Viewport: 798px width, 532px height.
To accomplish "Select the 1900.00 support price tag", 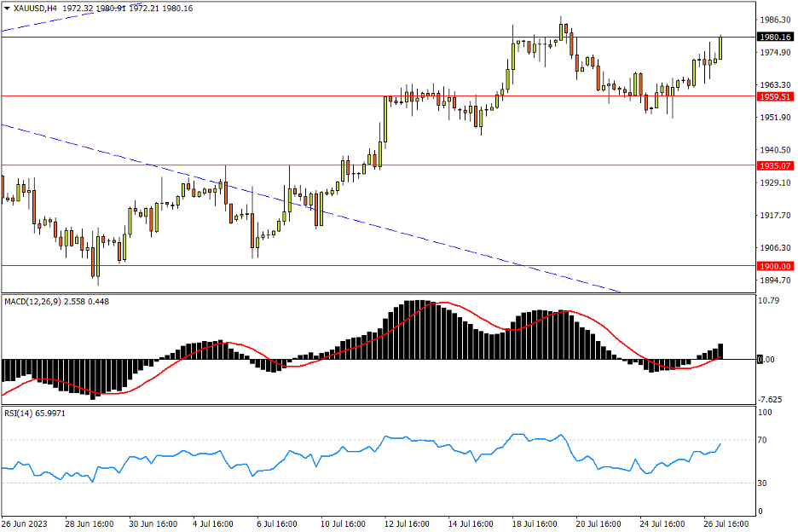I will pyautogui.click(x=777, y=264).
